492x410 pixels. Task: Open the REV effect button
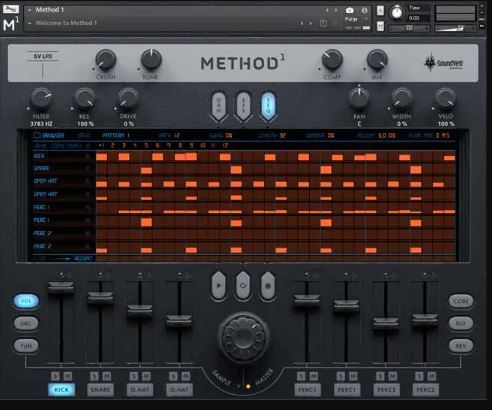click(461, 346)
